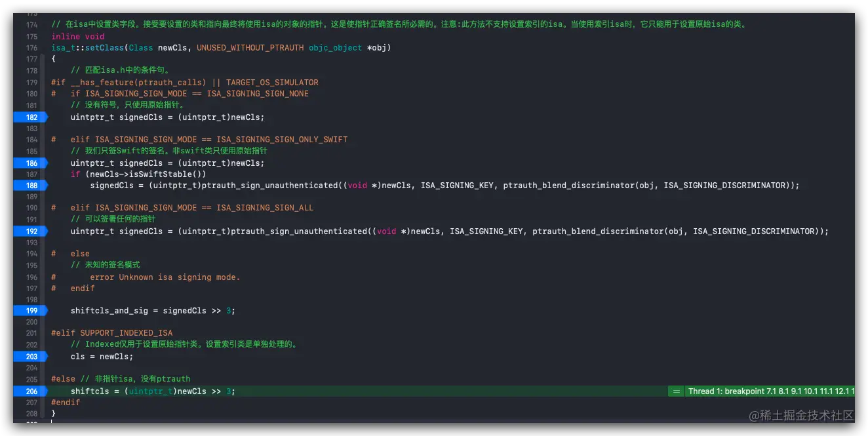This screenshot has height=436, width=868.
Task: Open the 'Thread 1: breakpoint' annotation
Action: [x=770, y=391]
